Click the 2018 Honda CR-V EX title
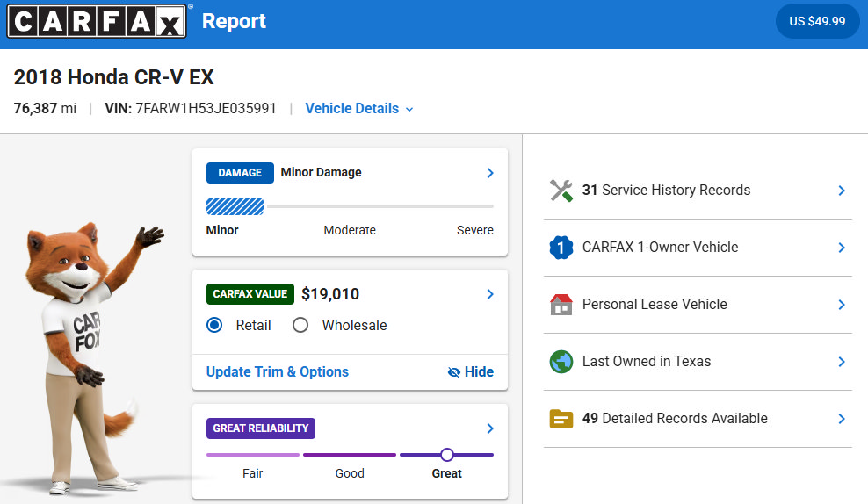Image resolution: width=868 pixels, height=504 pixels. (x=113, y=77)
